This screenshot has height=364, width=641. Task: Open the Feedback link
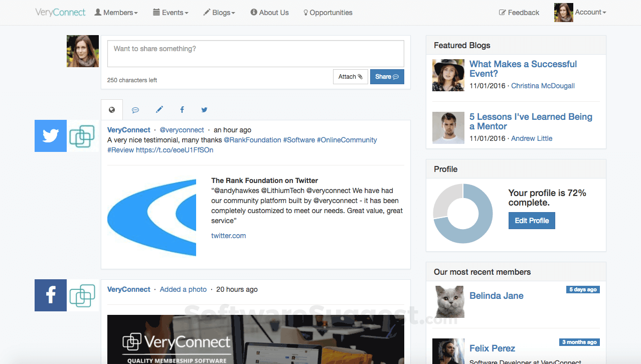tap(519, 13)
